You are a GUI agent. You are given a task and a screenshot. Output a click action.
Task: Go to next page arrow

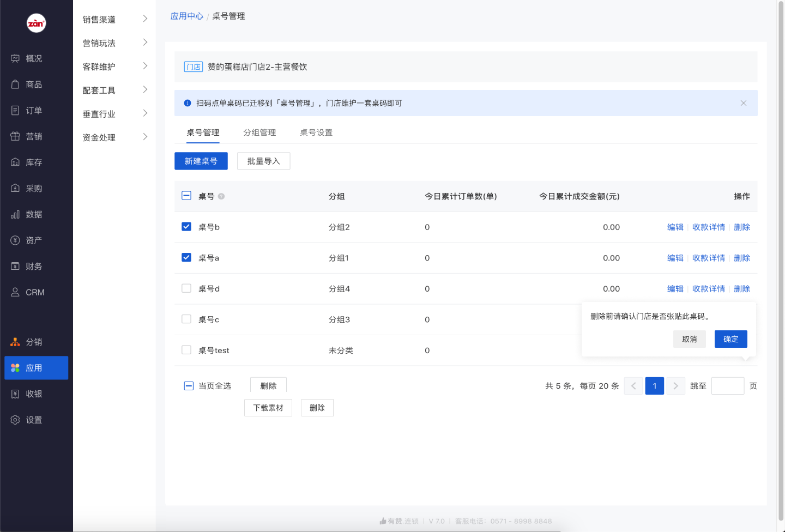point(676,386)
